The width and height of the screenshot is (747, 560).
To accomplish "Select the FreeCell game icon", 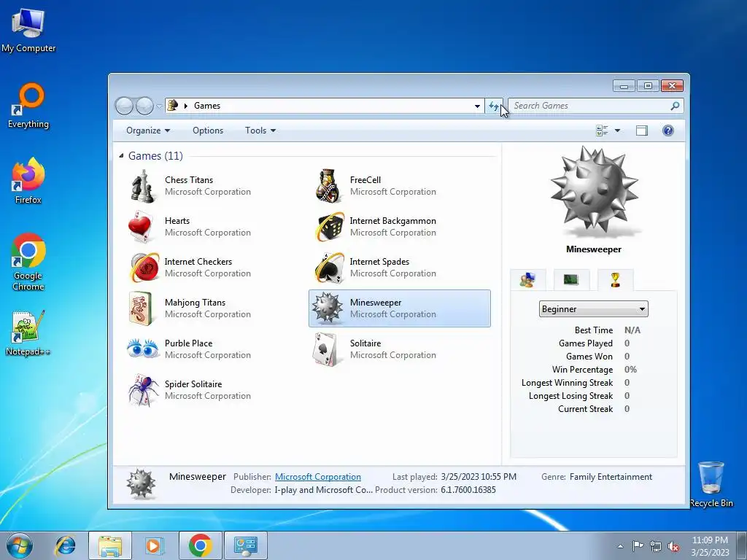I will pyautogui.click(x=328, y=186).
